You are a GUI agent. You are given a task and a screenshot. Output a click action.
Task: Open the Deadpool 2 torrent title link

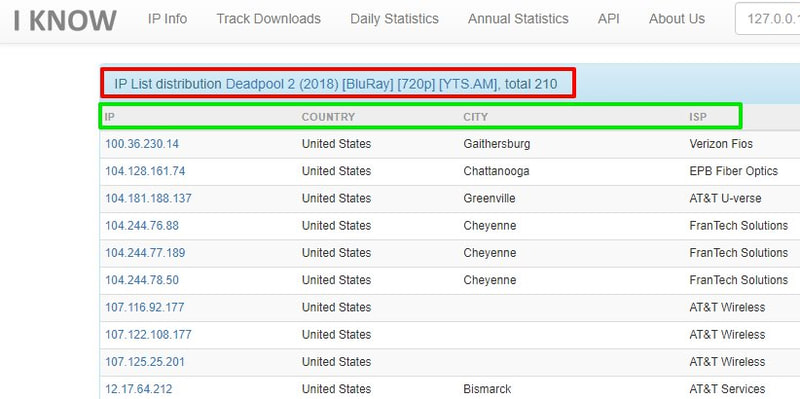[361, 84]
